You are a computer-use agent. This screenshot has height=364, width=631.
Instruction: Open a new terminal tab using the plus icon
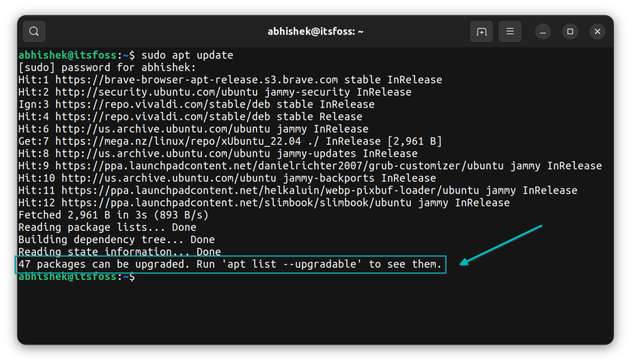coord(481,31)
